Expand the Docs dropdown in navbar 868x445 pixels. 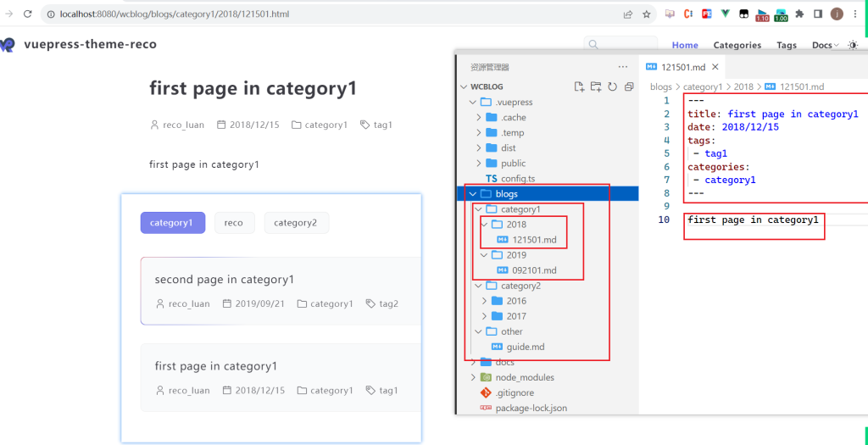pos(826,45)
